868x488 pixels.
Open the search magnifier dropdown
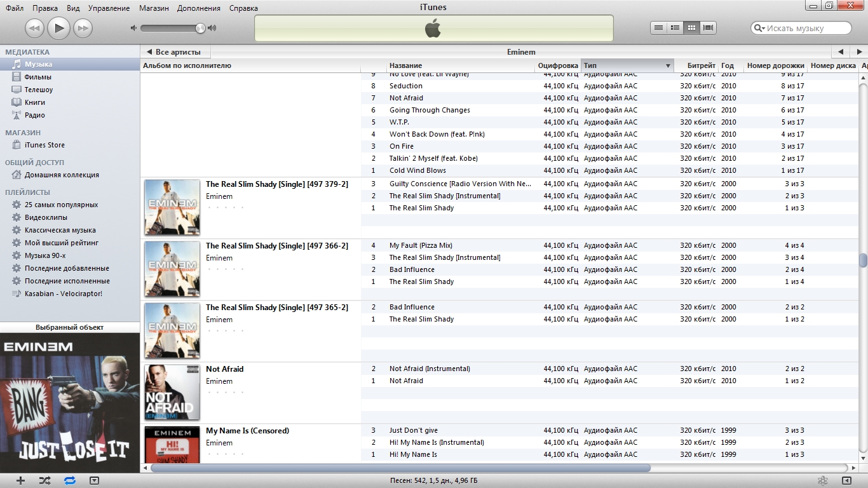[759, 28]
